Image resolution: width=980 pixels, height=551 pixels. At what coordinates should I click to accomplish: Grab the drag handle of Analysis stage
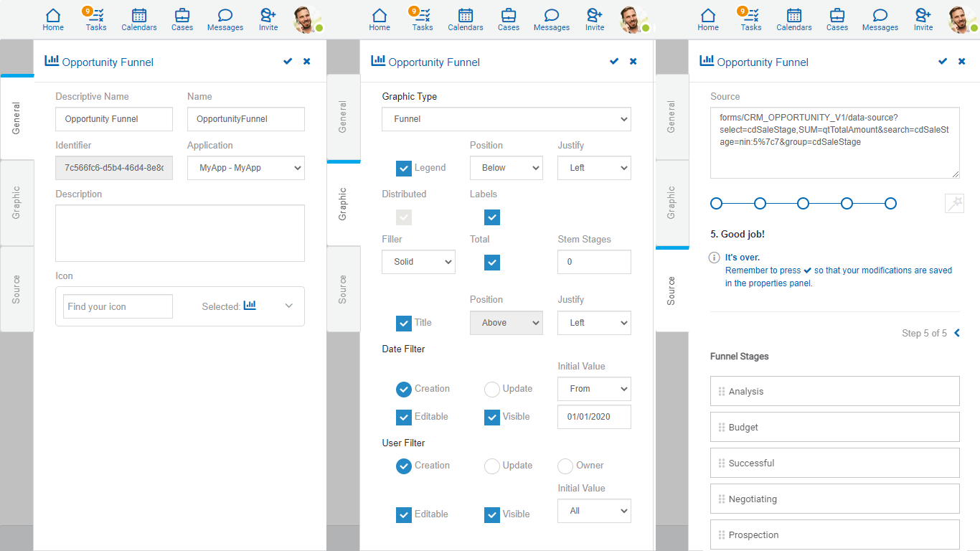click(x=721, y=392)
